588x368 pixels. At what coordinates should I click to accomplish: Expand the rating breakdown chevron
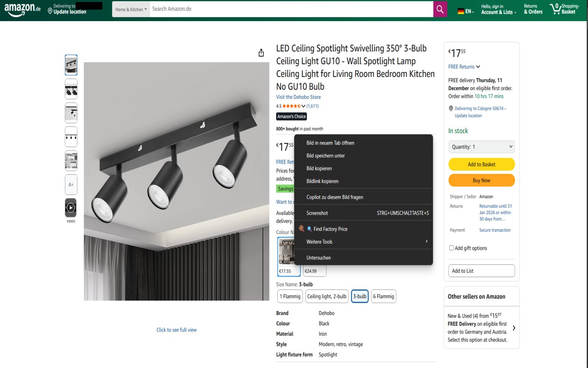pos(303,106)
